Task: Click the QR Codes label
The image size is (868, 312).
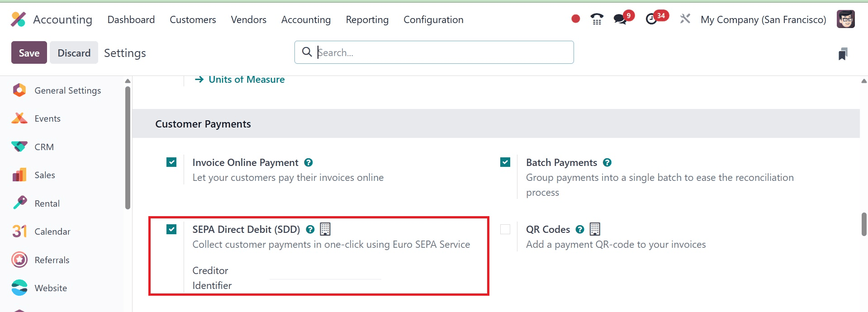Action: pyautogui.click(x=548, y=229)
